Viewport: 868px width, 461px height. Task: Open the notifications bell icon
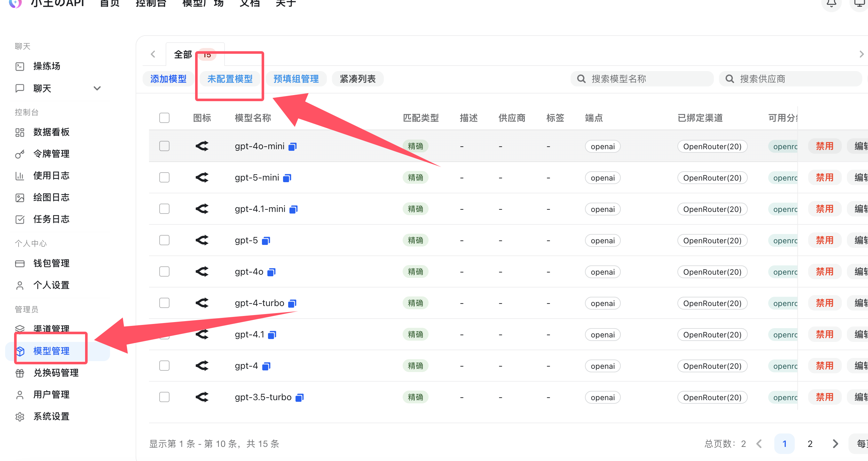(x=832, y=4)
